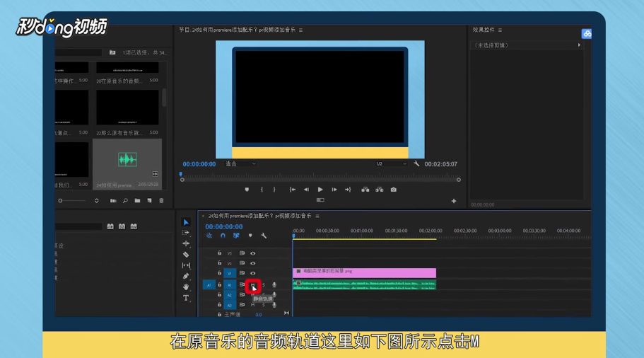Open playback resolution 1/2 dropdown
Viewport: 644px width, 358px height.
[391, 163]
